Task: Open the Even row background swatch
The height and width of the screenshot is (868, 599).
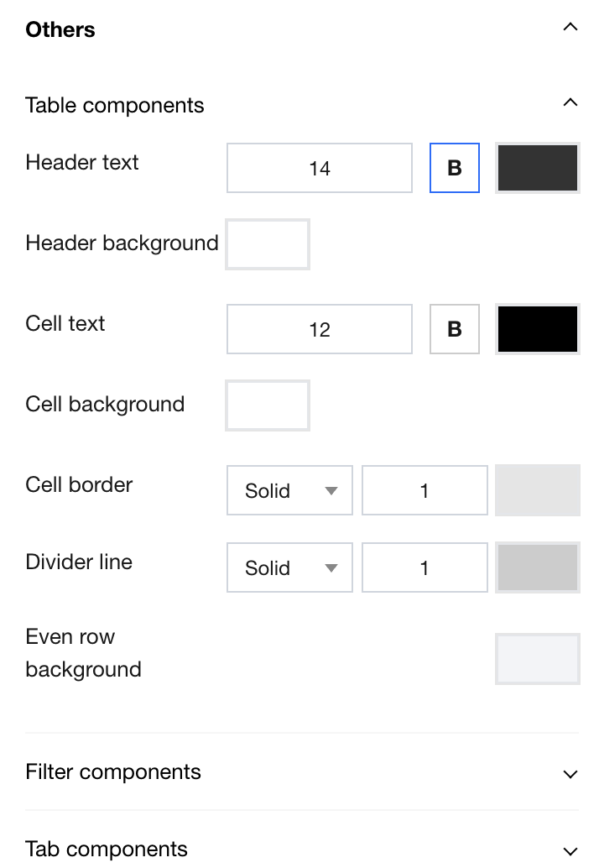Action: pyautogui.click(x=538, y=659)
